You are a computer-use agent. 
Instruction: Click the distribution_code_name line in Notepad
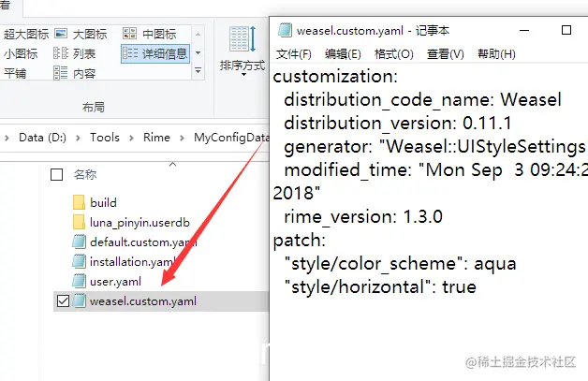pyautogui.click(x=422, y=100)
